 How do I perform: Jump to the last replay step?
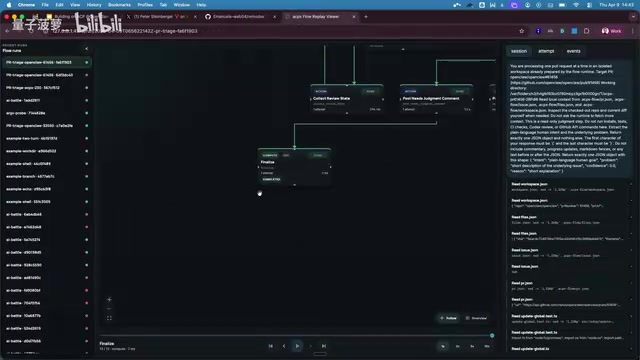point(324,346)
